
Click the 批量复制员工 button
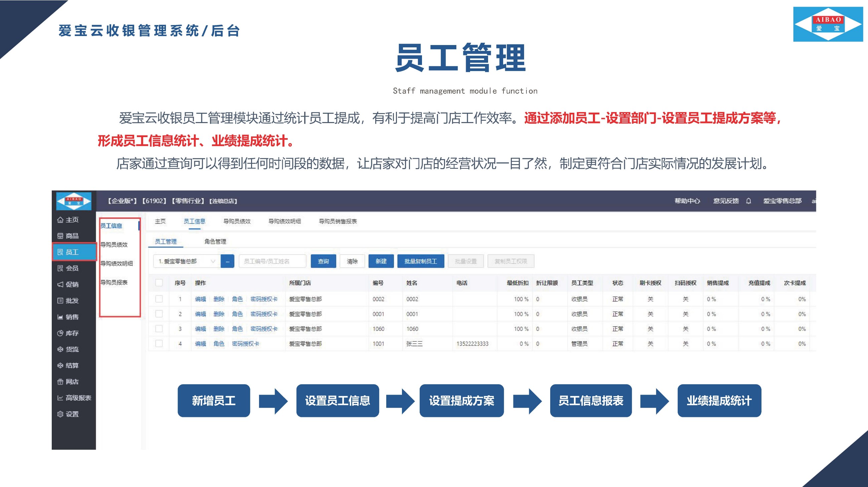pyautogui.click(x=421, y=261)
